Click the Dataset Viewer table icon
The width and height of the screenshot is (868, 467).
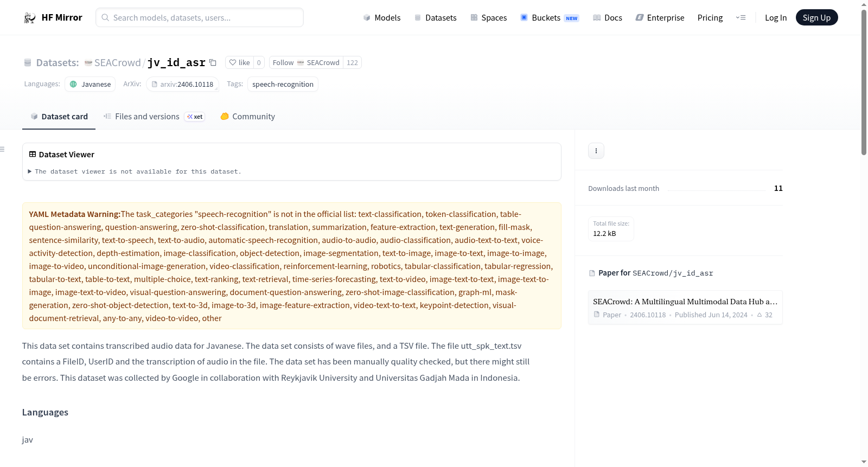click(33, 155)
